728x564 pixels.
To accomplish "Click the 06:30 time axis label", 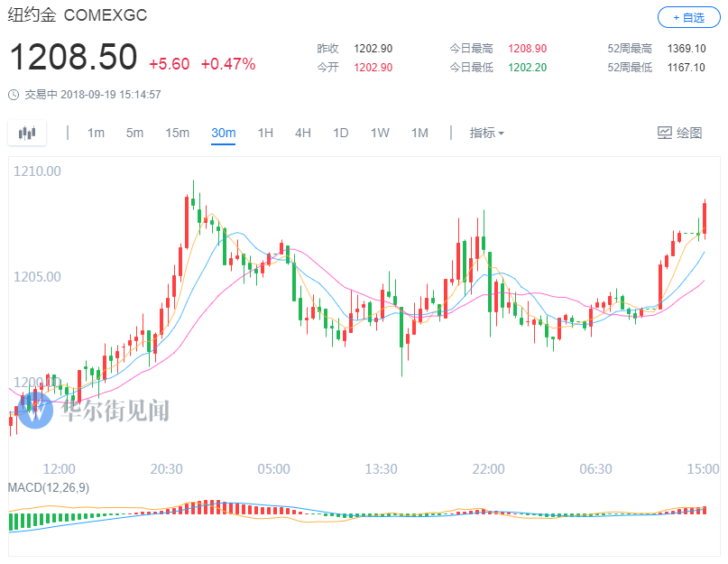I will 595,468.
